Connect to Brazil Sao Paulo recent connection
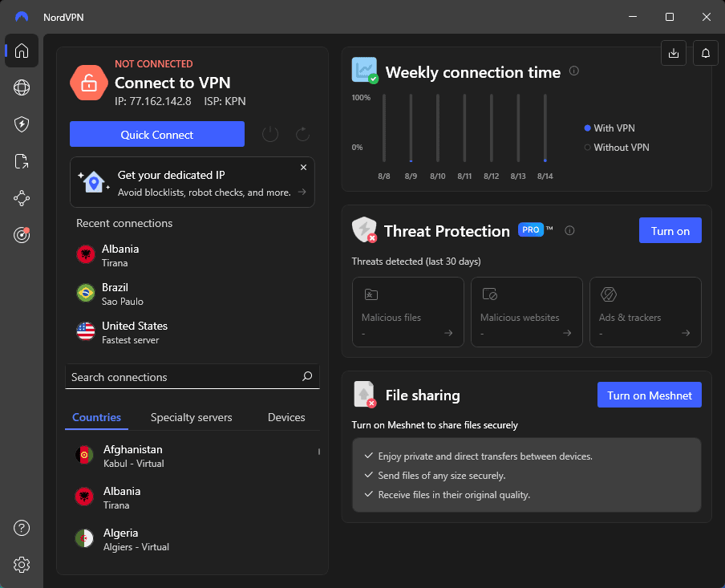Screen dimensions: 725x588 (192, 294)
